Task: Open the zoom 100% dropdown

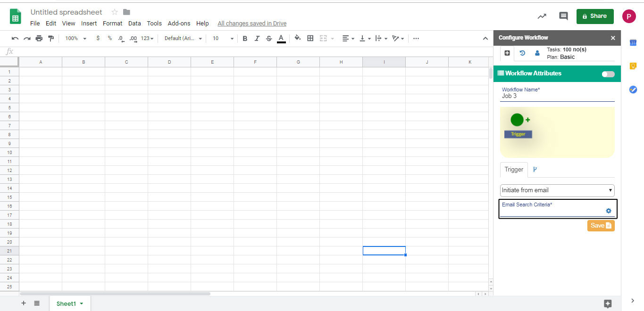Action: pyautogui.click(x=76, y=38)
